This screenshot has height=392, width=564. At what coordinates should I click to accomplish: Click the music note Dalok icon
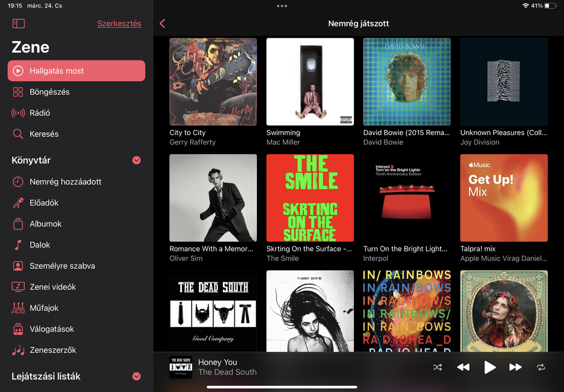18,245
